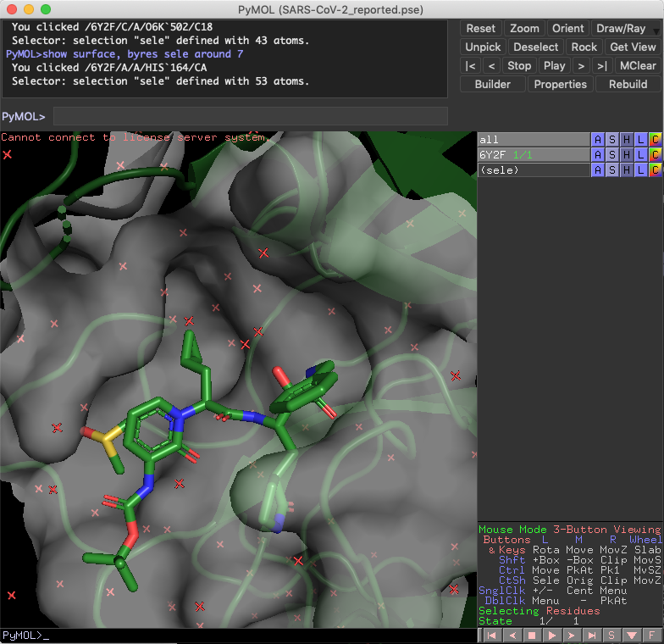Open Hide menu for (sele) selection
This screenshot has width=664, height=644.
[627, 169]
